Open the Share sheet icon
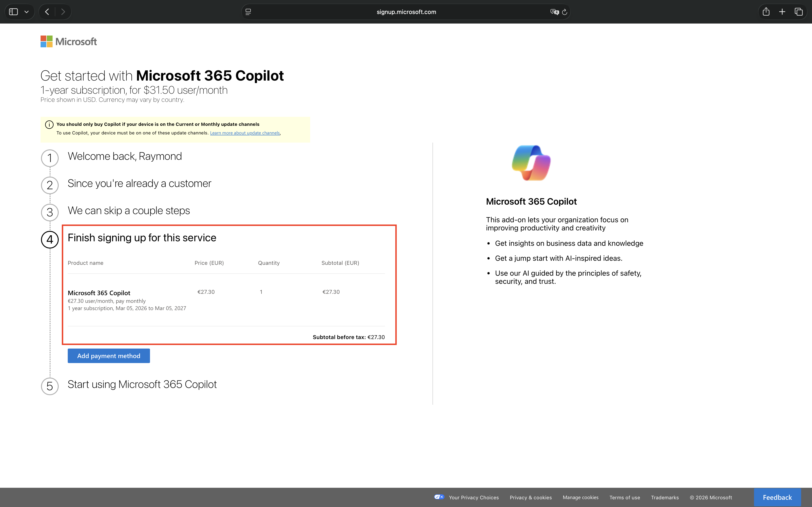This screenshot has height=507, width=812. [x=766, y=12]
